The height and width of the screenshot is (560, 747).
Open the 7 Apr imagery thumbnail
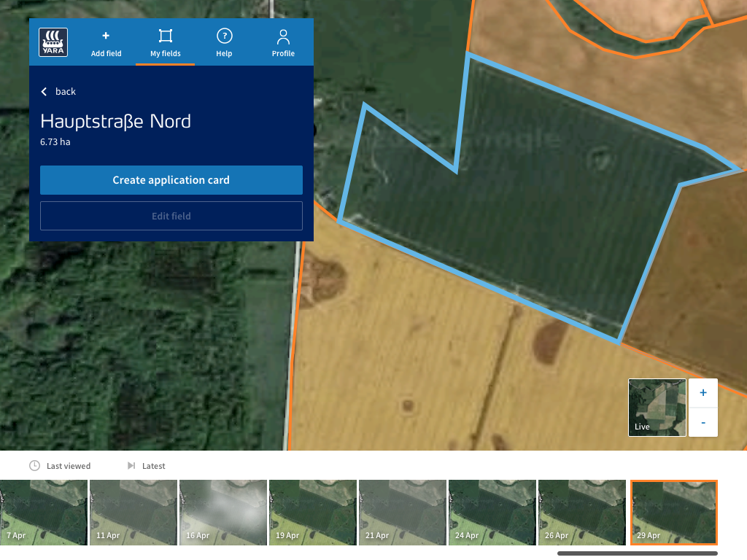click(43, 512)
